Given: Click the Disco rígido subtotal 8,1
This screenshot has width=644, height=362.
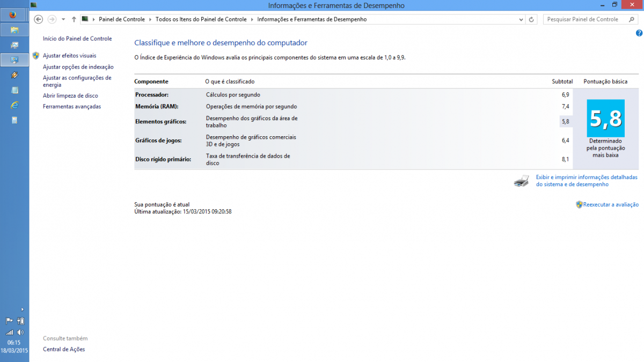Looking at the screenshot, I should 565,159.
